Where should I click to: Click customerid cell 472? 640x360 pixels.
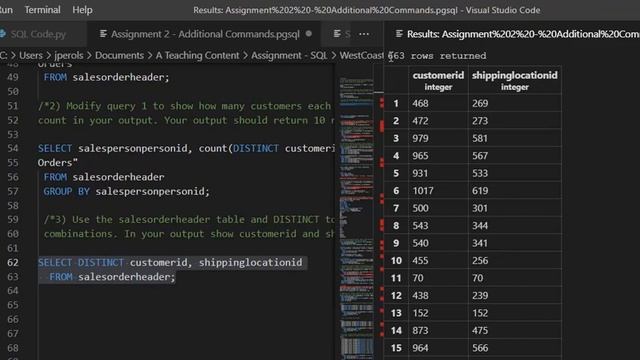pos(438,121)
